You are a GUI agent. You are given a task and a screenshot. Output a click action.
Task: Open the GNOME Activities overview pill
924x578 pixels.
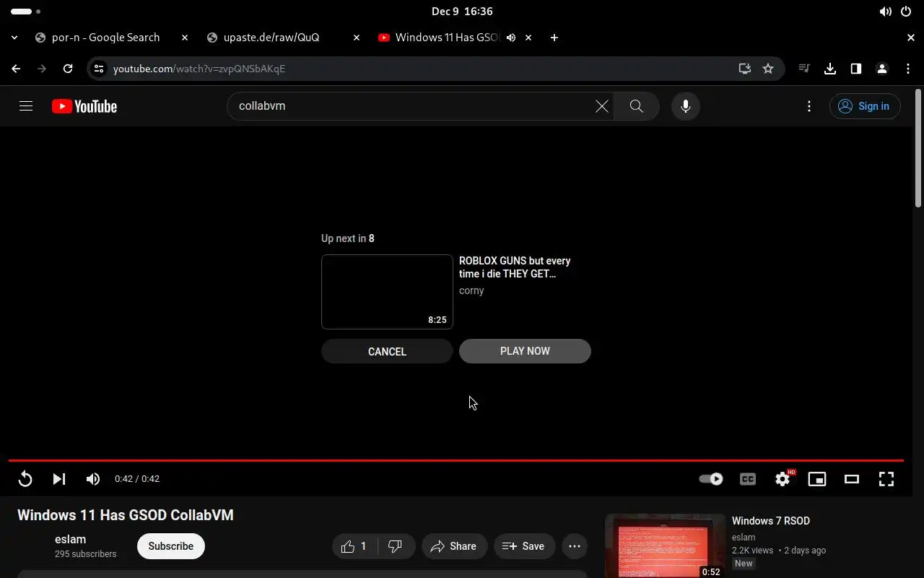pos(26,12)
